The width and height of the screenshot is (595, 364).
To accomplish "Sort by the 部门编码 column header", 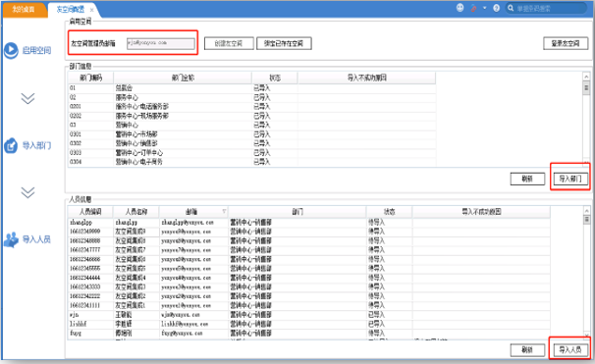I will point(90,78).
